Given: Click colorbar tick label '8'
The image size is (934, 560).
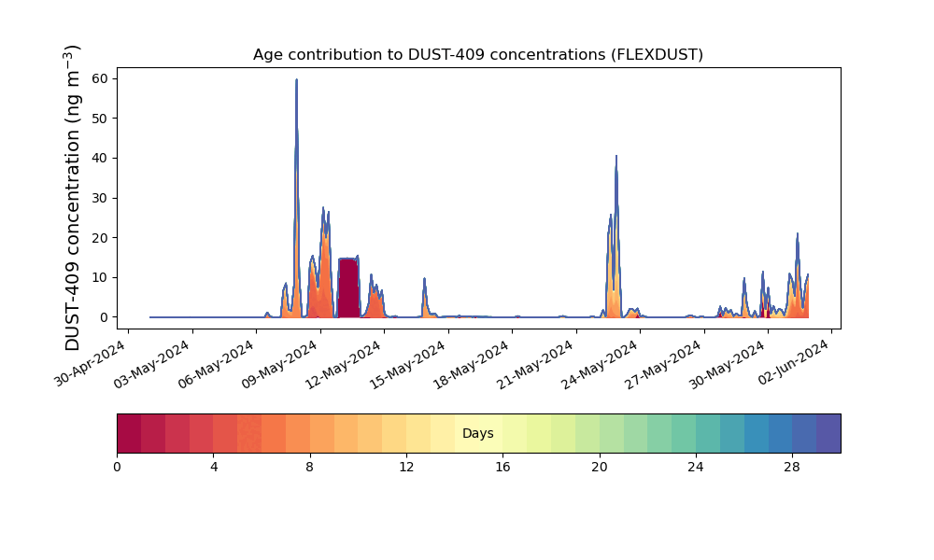Looking at the screenshot, I should [x=310, y=468].
